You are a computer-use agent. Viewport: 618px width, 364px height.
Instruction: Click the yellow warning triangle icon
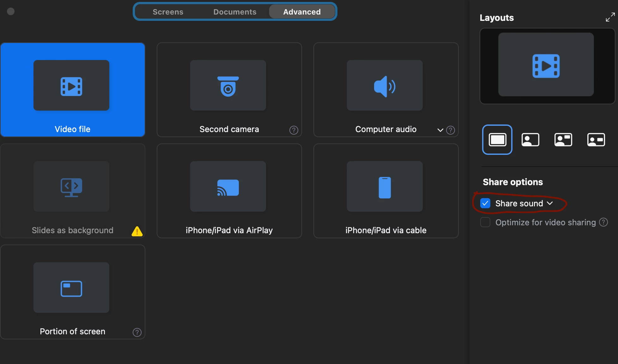[137, 231]
